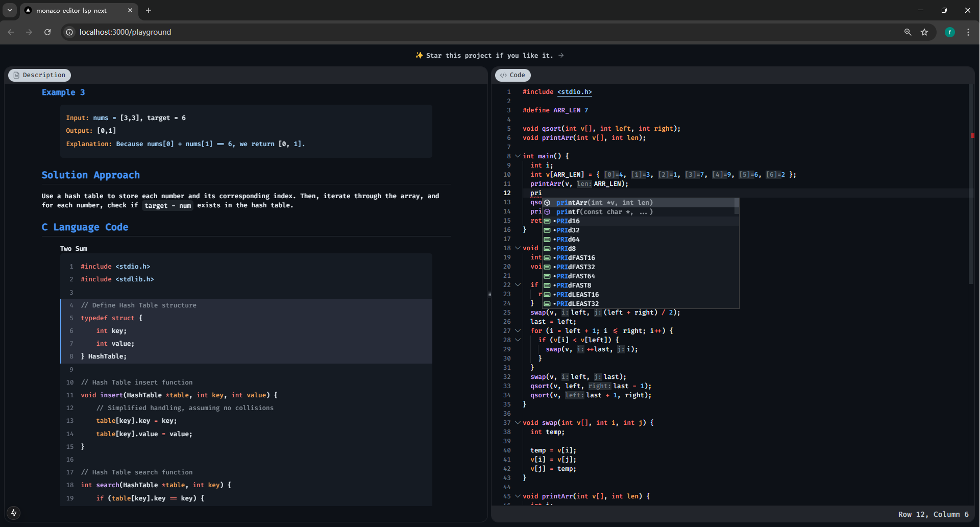Viewport: 980px width, 527px height.
Task: Collapse the main() function fold arrow
Action: coord(518,156)
